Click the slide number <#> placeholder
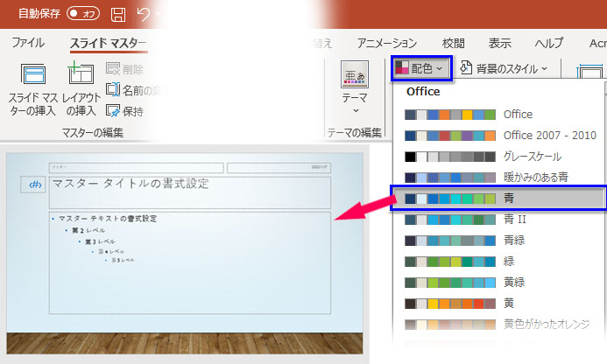Screen dimensions: 607x364 33,185
